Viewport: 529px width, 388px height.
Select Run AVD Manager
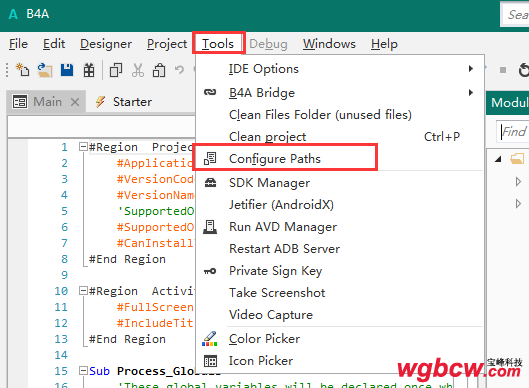340,227
